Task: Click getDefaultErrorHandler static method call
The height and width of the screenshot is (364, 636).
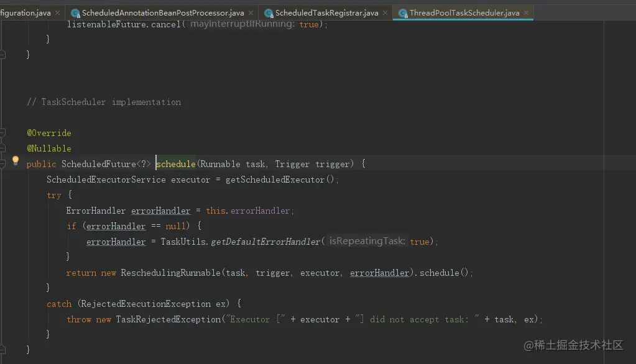Action: [265, 242]
